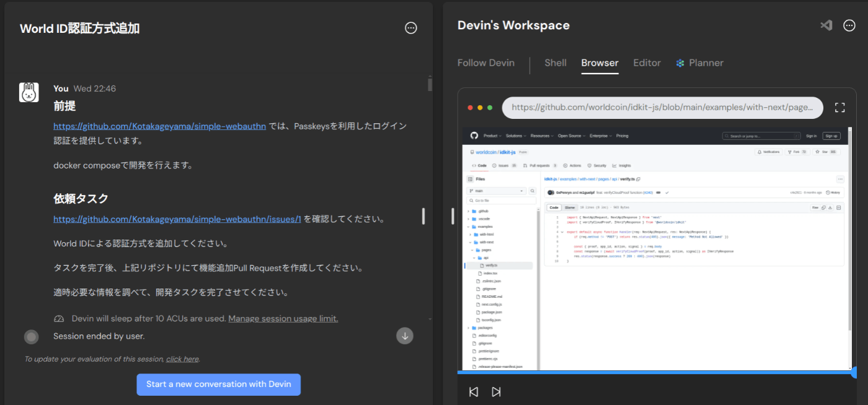868x405 pixels.
Task: Expand the Resources menu
Action: click(x=542, y=136)
